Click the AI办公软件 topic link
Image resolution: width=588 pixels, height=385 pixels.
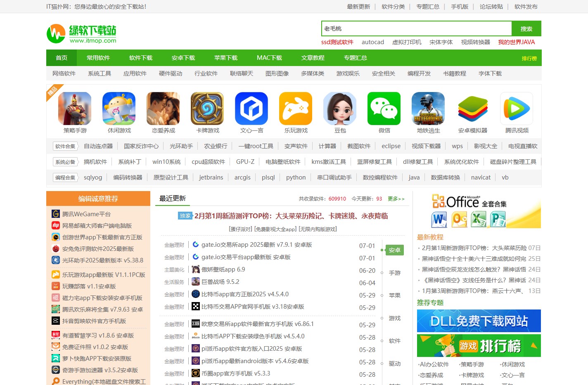pos(434,364)
